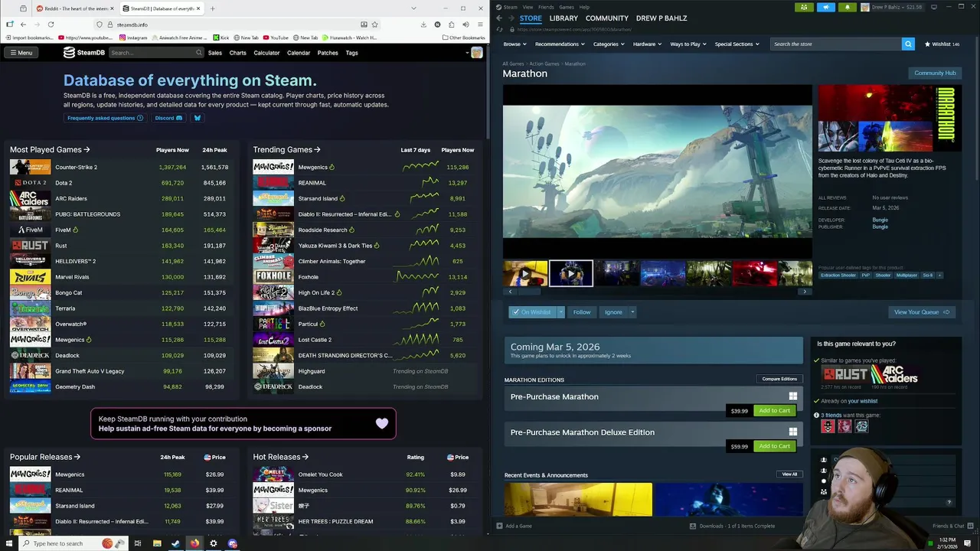
Task: Reload the SteamDB browser page
Action: click(x=51, y=24)
